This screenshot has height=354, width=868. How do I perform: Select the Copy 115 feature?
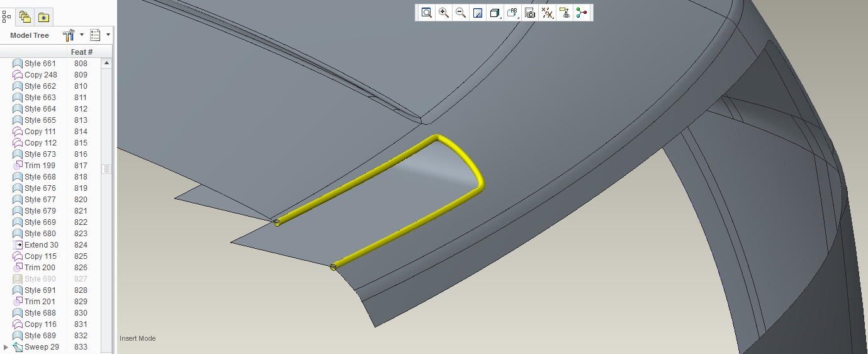tap(40, 256)
